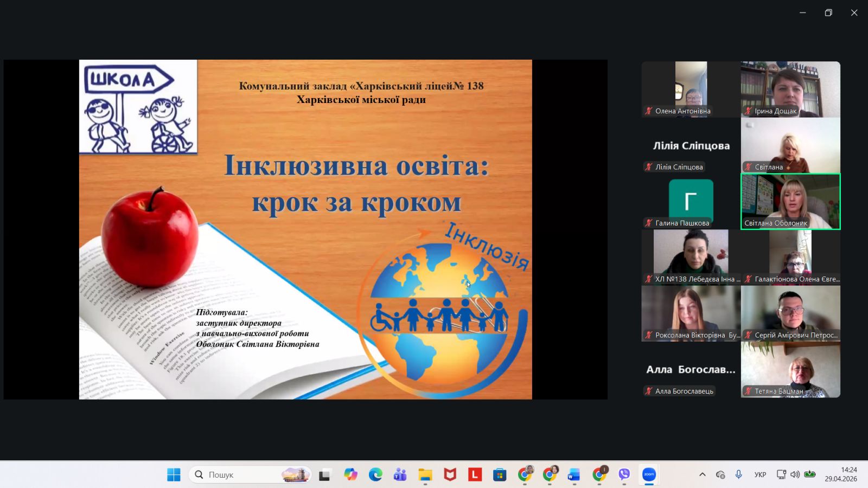
Task: Switch the УКР keyboard language indicator
Action: tap(760, 474)
